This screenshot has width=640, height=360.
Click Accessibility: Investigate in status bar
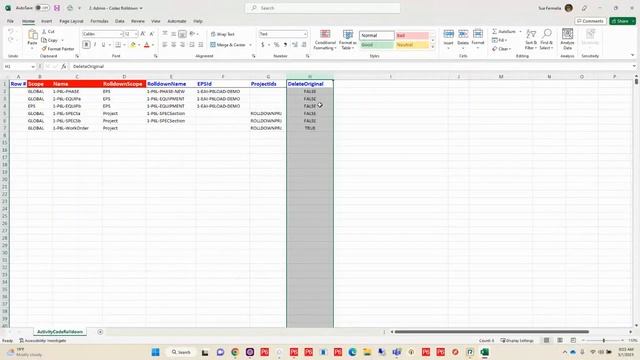[x=43, y=340]
